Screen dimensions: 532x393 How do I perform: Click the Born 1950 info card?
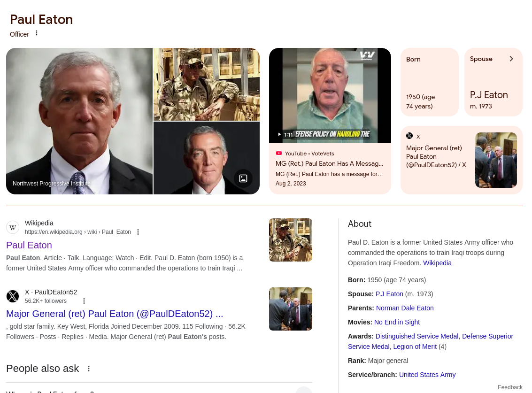pyautogui.click(x=430, y=82)
